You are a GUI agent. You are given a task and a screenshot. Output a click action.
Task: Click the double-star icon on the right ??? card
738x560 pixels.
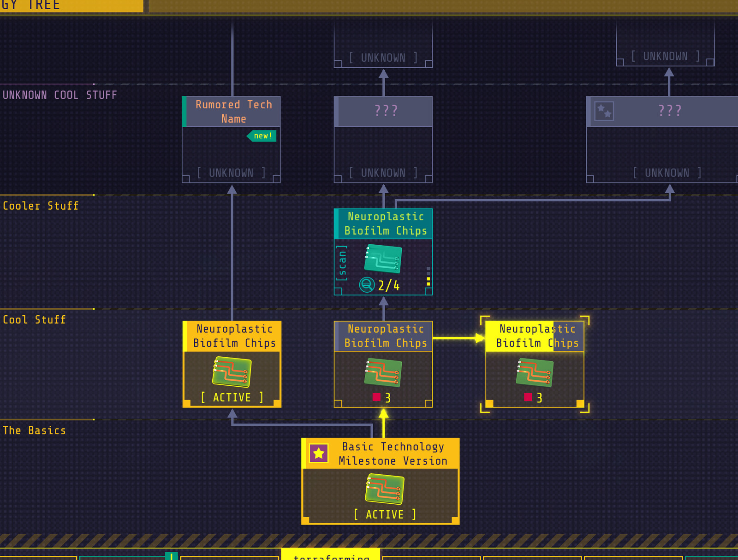click(x=604, y=111)
